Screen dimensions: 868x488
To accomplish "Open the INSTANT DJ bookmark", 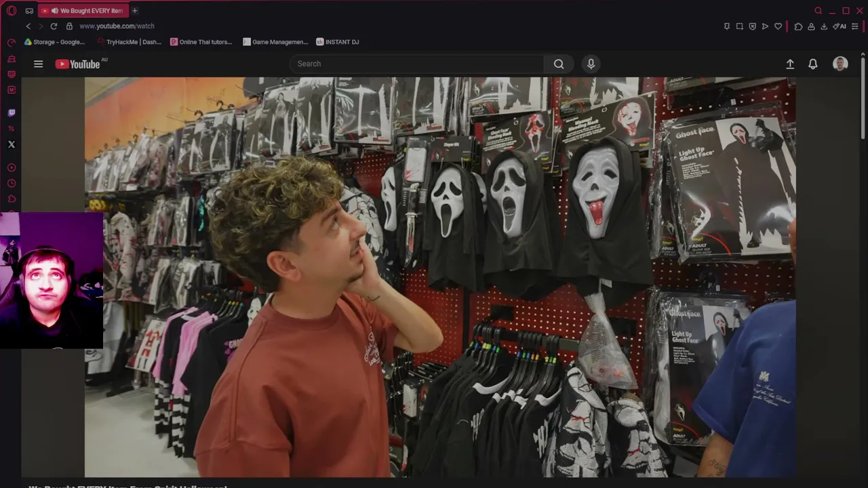I will pos(338,42).
